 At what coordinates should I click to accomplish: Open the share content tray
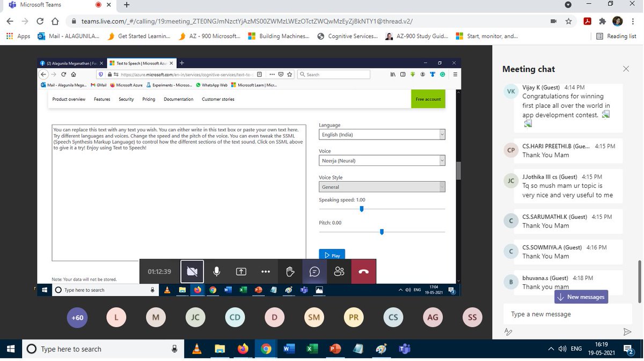click(x=241, y=271)
